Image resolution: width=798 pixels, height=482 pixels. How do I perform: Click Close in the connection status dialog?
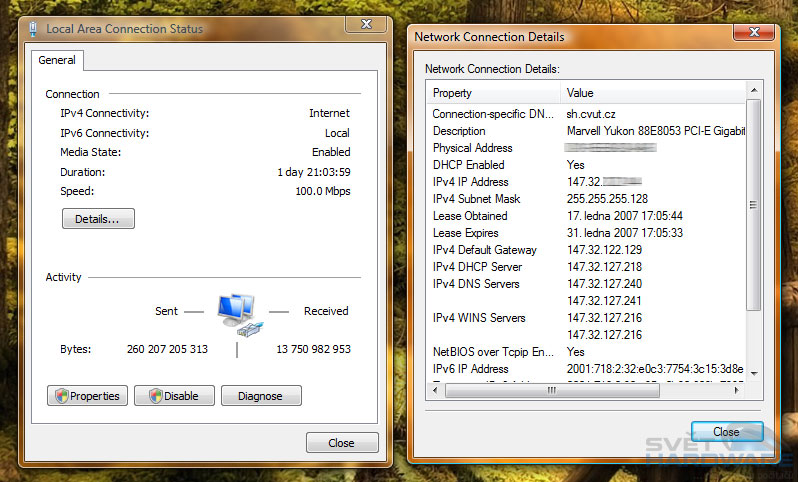pos(341,442)
